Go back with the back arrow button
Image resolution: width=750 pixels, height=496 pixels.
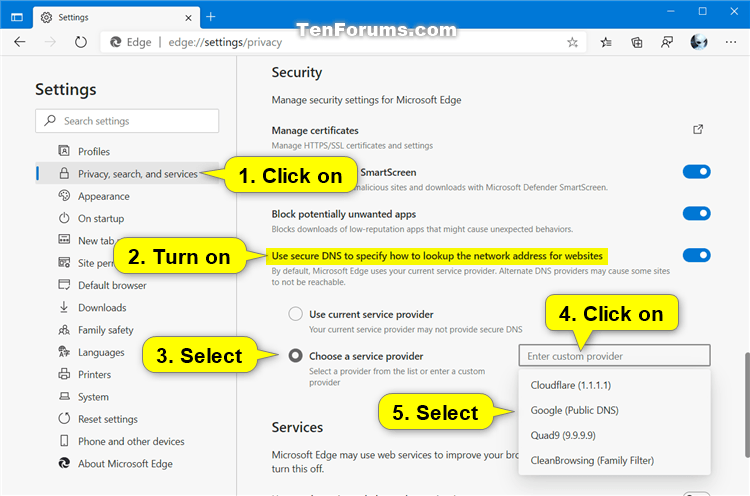pyautogui.click(x=20, y=42)
